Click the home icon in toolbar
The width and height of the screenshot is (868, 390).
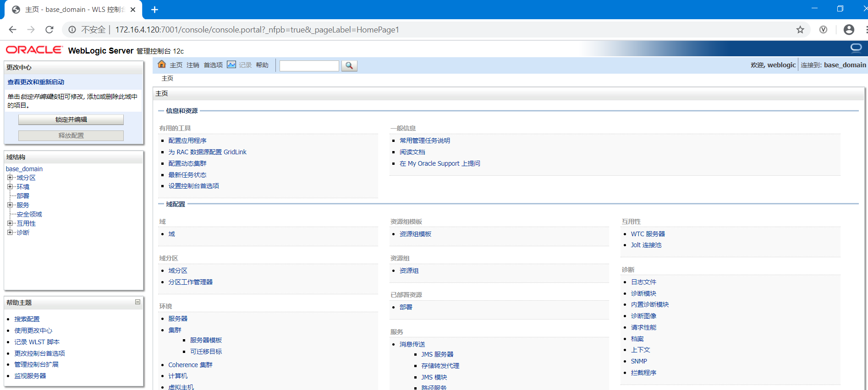point(162,65)
